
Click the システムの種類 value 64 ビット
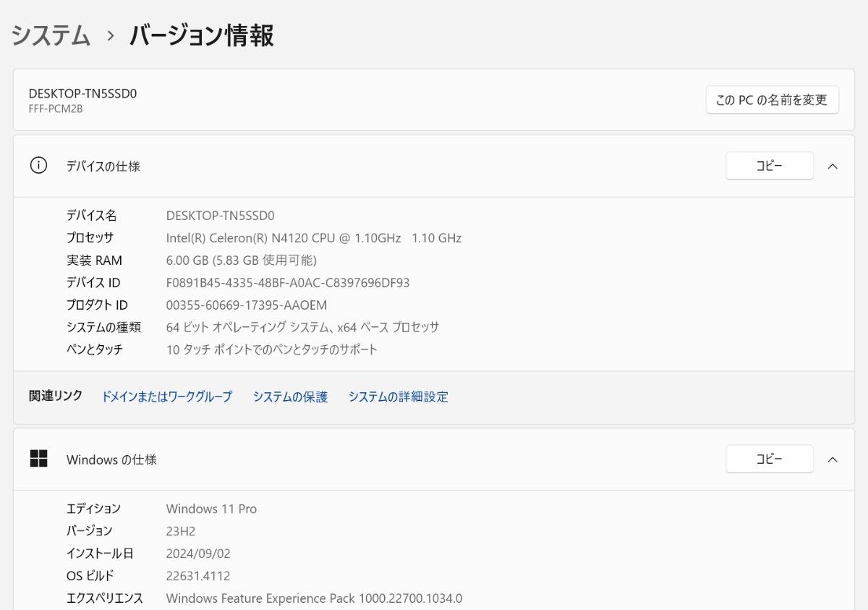tap(303, 328)
